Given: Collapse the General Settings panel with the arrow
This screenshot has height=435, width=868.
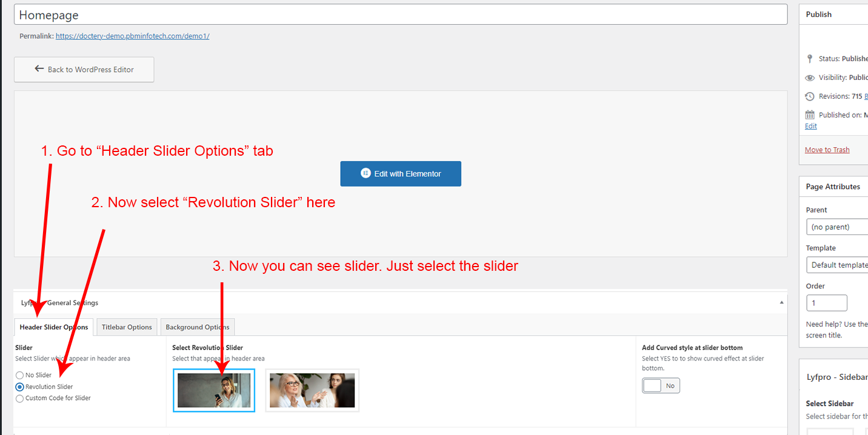Looking at the screenshot, I should [x=781, y=302].
